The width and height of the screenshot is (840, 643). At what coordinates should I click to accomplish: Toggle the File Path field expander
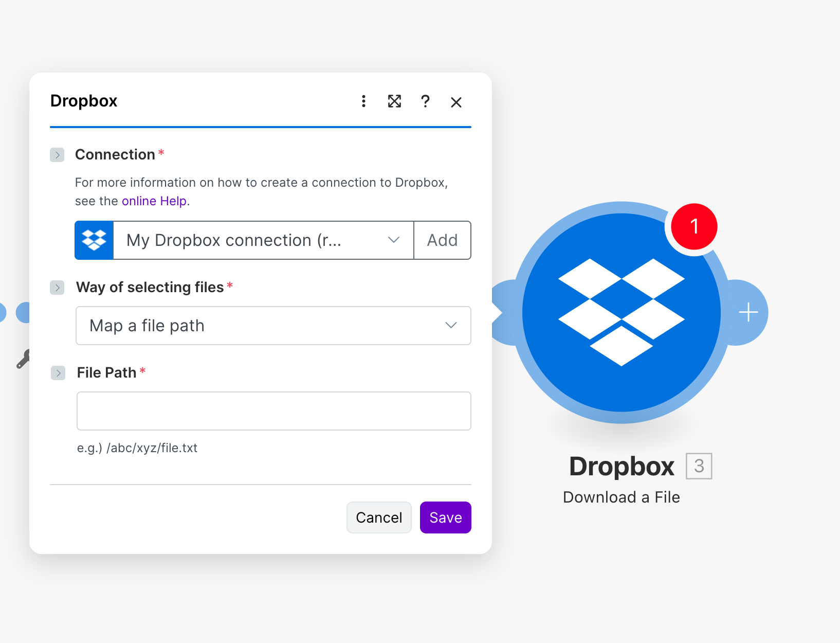58,373
